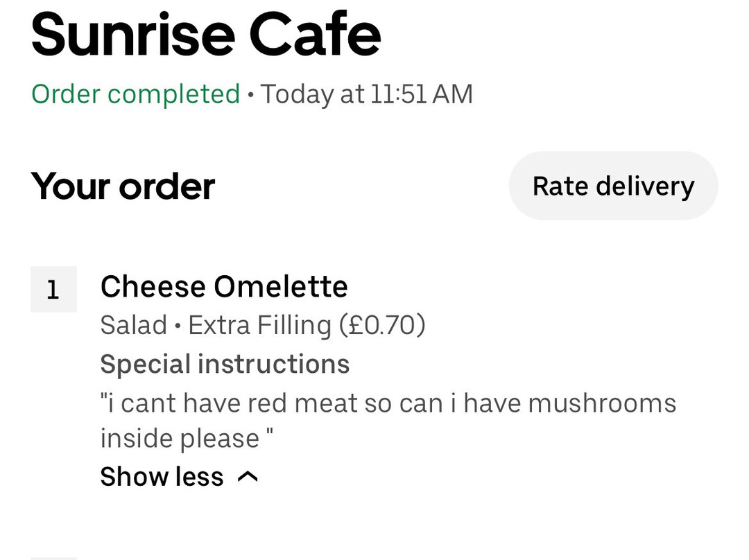
Task: Open the Cheese Omelette item
Action: 224,287
